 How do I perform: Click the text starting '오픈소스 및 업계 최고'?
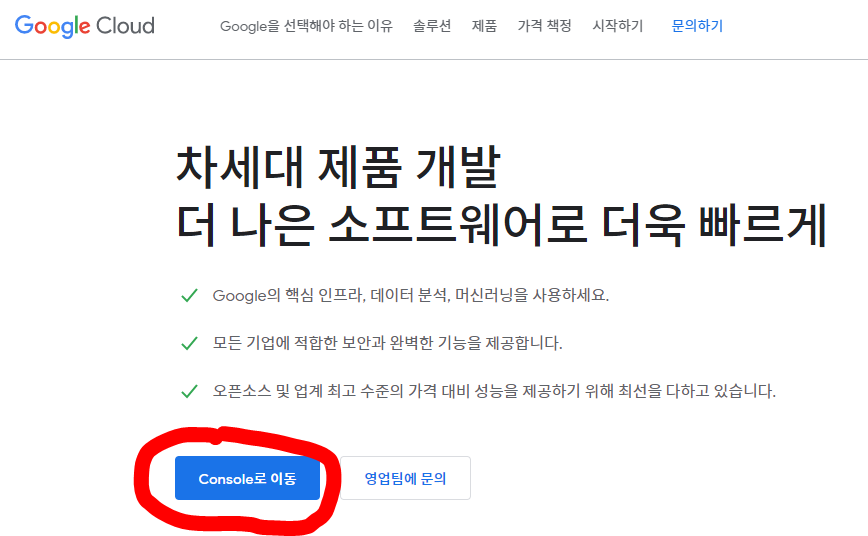click(494, 391)
